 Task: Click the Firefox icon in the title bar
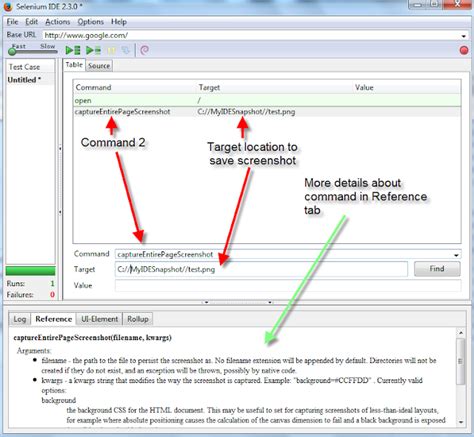[8, 6]
